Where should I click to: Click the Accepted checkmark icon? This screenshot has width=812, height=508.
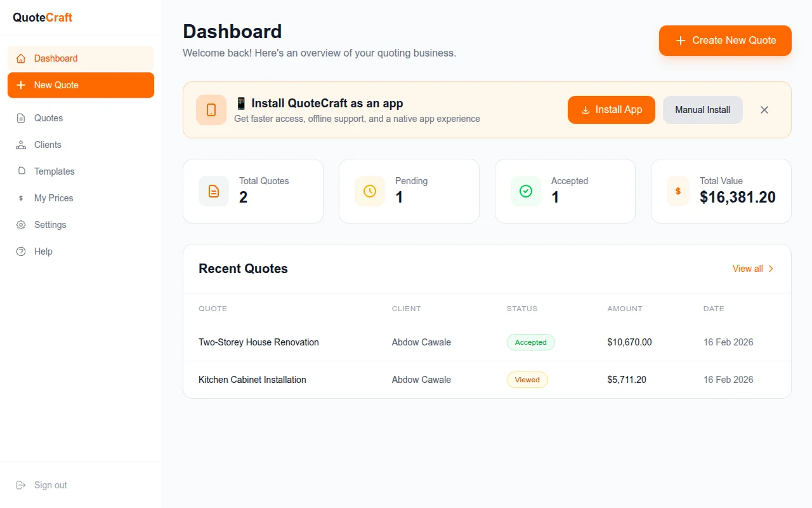pyautogui.click(x=526, y=191)
